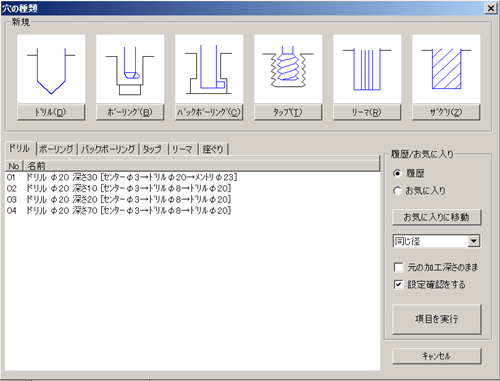Screen dimensions: 500x381
Task: Select history row 04 深さ70 drill entry
Action: click(x=192, y=211)
